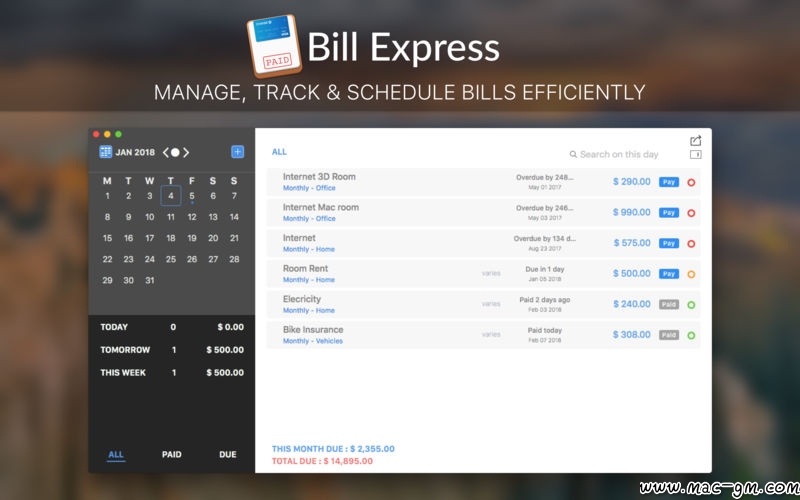Click THIS MONTH DUE total text

(333, 449)
